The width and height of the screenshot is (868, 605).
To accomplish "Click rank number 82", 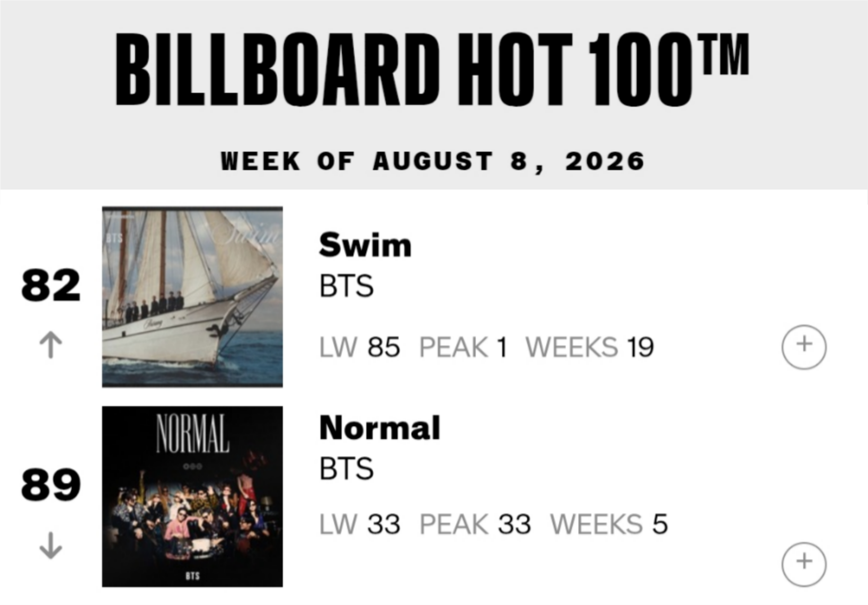I will (x=51, y=285).
